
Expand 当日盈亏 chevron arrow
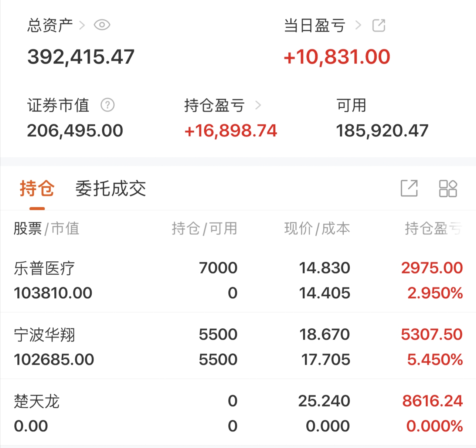358,26
